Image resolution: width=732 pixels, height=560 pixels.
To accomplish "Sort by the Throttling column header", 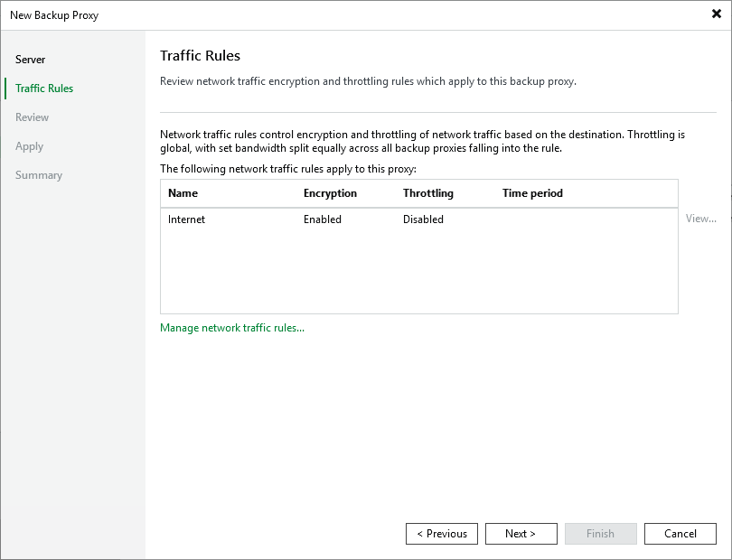I will click(428, 193).
